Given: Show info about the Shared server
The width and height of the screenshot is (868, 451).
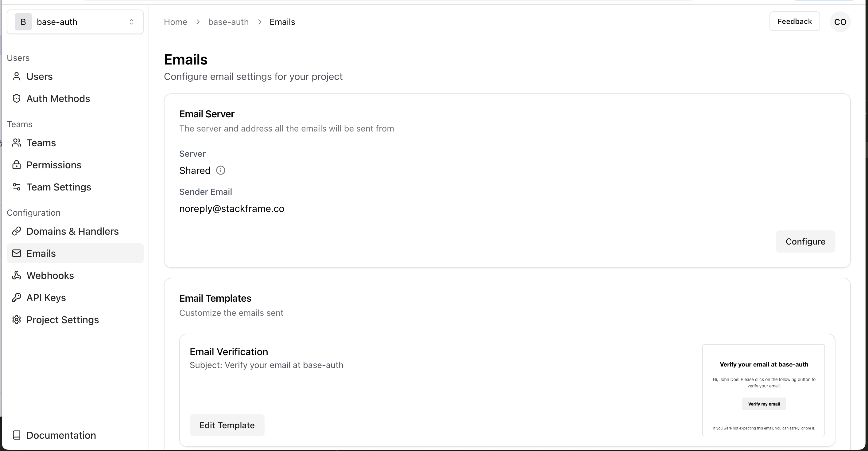Looking at the screenshot, I should (x=221, y=170).
